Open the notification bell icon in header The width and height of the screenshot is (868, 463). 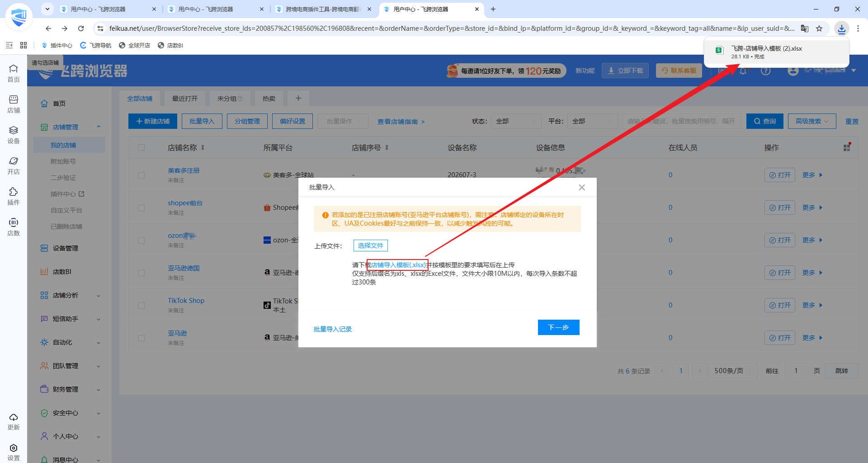[x=743, y=71]
